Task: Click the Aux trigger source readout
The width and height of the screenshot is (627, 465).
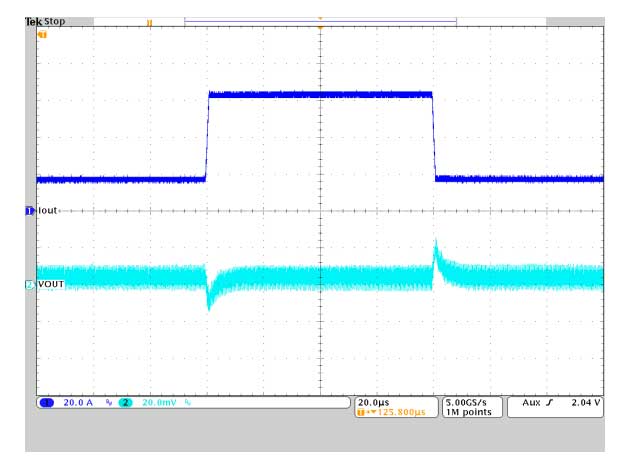Action: 528,403
